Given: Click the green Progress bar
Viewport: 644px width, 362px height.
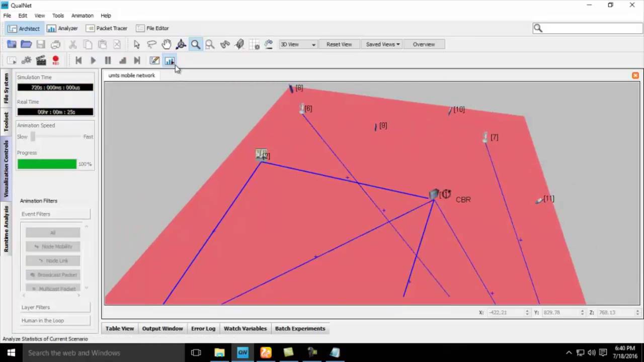Looking at the screenshot, I should coord(47,164).
